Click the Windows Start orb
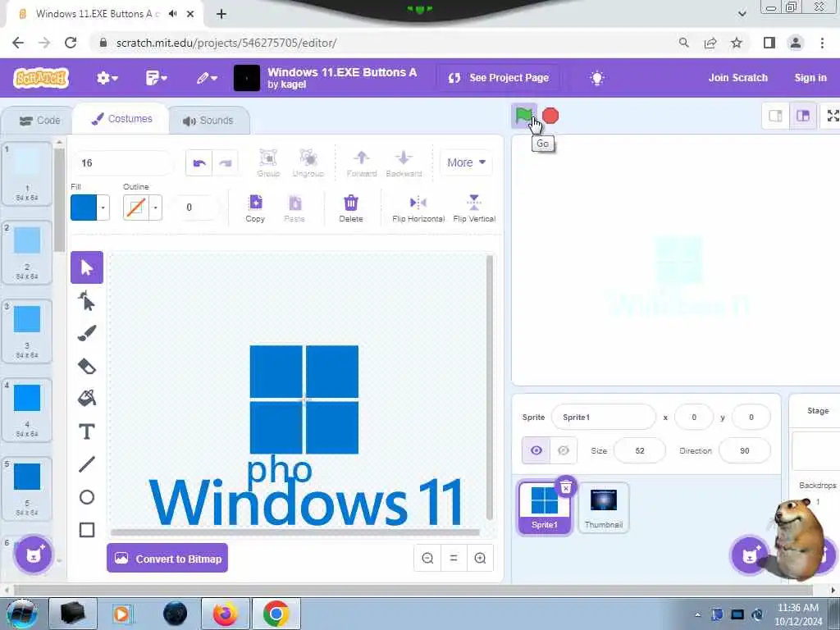 point(22,614)
